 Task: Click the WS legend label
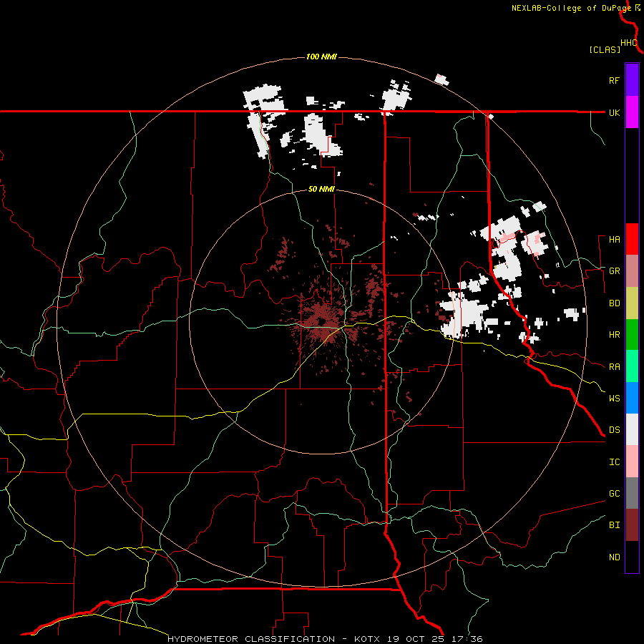(614, 398)
